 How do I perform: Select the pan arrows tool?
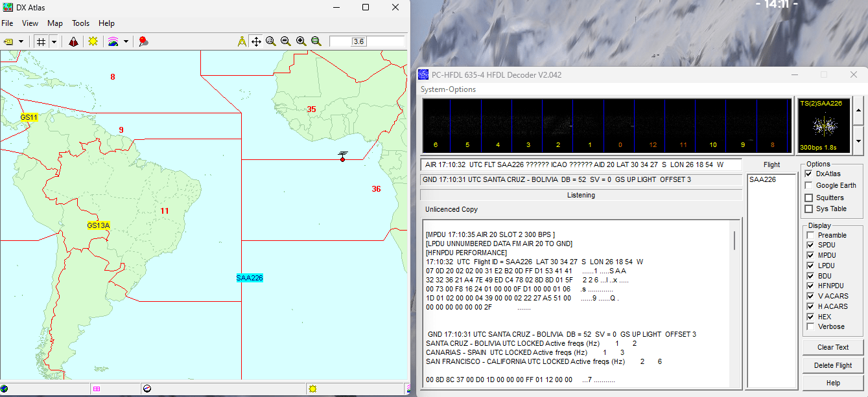tap(256, 41)
